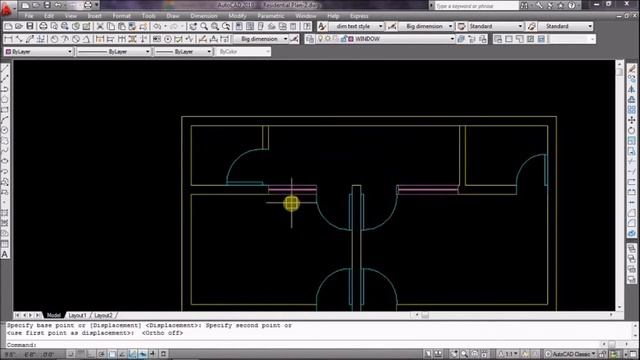
Task: Start the Quick Dimension tool
Action: 100,39
